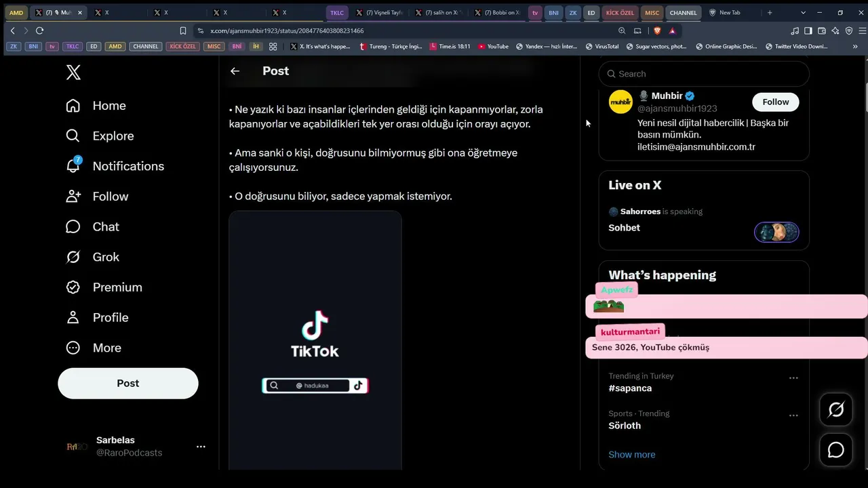Click the address bar URL

click(287, 30)
